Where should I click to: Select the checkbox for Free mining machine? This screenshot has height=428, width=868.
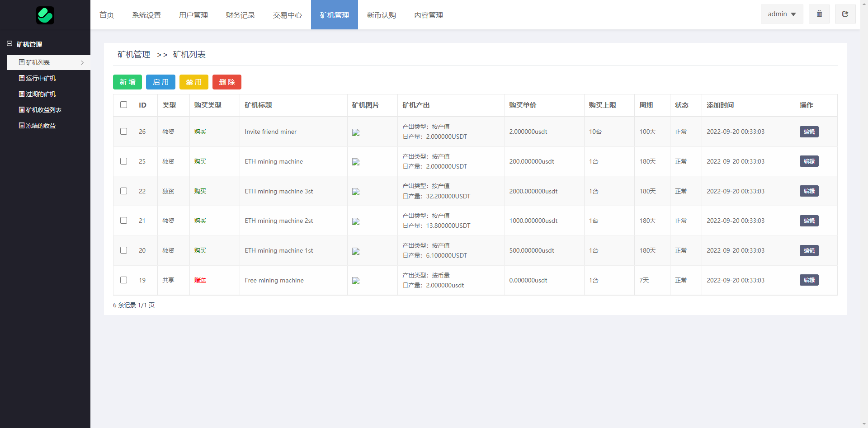pyautogui.click(x=123, y=280)
